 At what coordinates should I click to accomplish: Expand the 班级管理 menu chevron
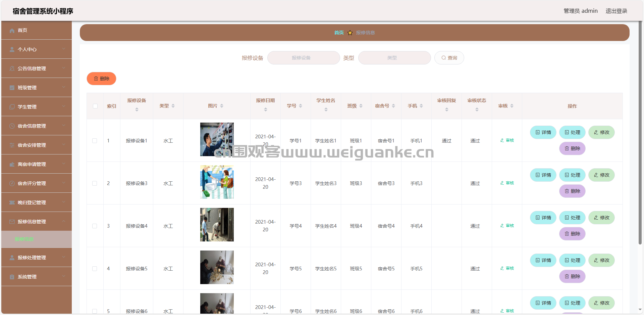tap(64, 87)
